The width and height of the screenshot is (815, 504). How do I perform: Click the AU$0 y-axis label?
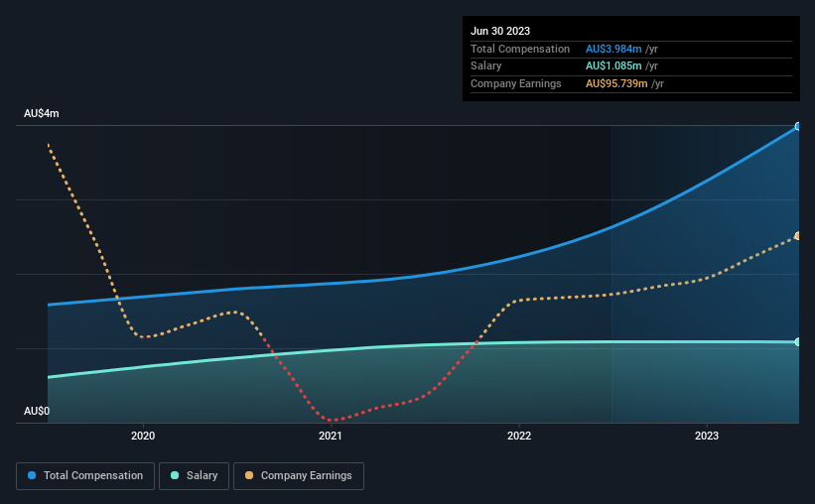tap(37, 411)
